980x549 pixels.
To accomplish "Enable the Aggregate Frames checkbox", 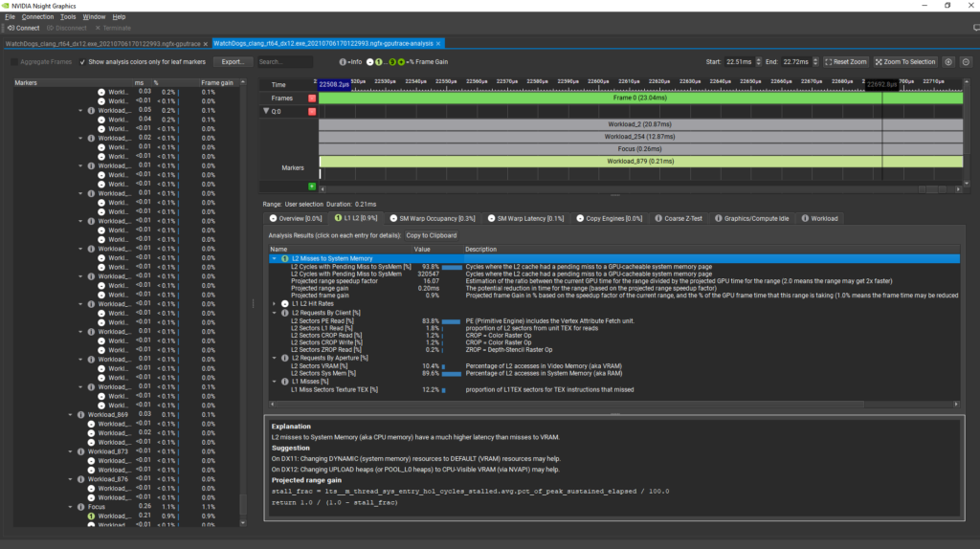I will 14,62.
